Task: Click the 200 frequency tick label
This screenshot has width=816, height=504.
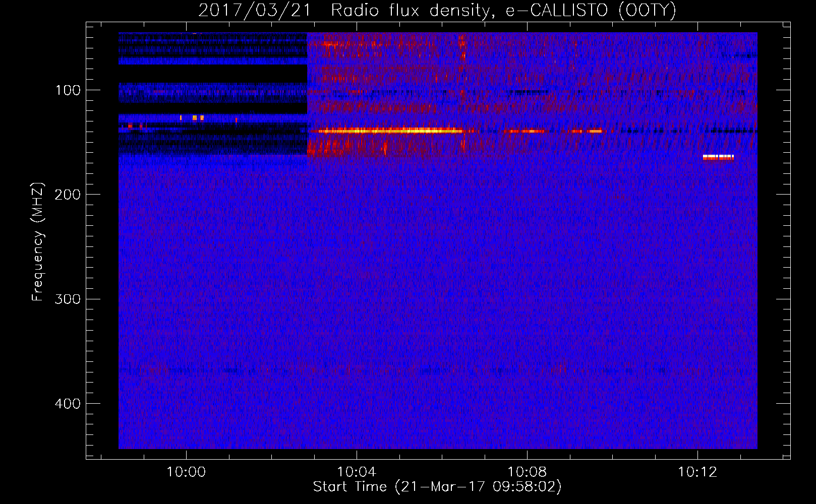Action: [68, 195]
